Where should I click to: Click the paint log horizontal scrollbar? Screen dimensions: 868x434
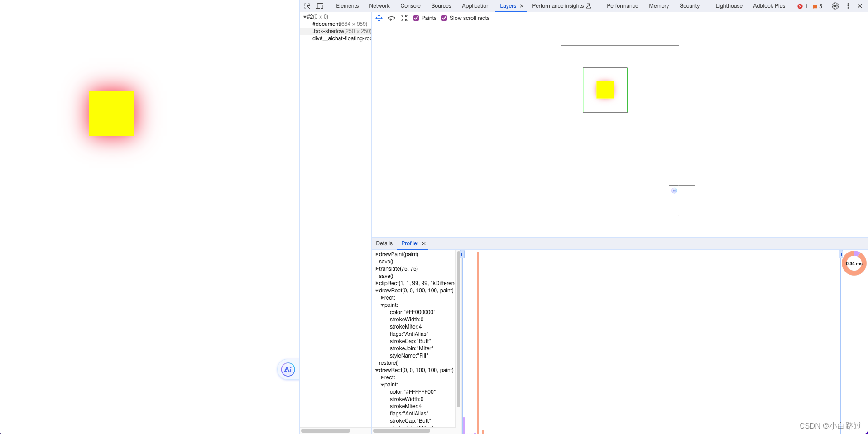click(401, 431)
